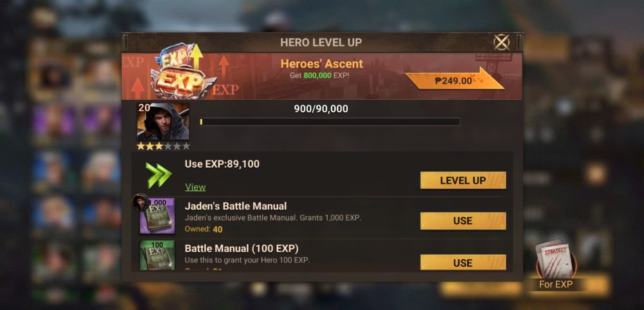
Task: Click the 900/90,000 EXP counter
Action: (x=321, y=109)
